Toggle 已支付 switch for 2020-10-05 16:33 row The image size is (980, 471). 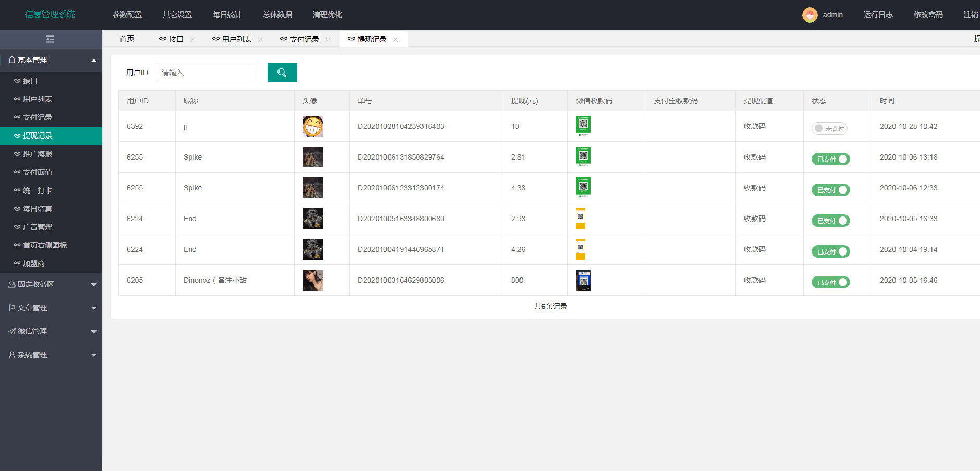click(831, 221)
